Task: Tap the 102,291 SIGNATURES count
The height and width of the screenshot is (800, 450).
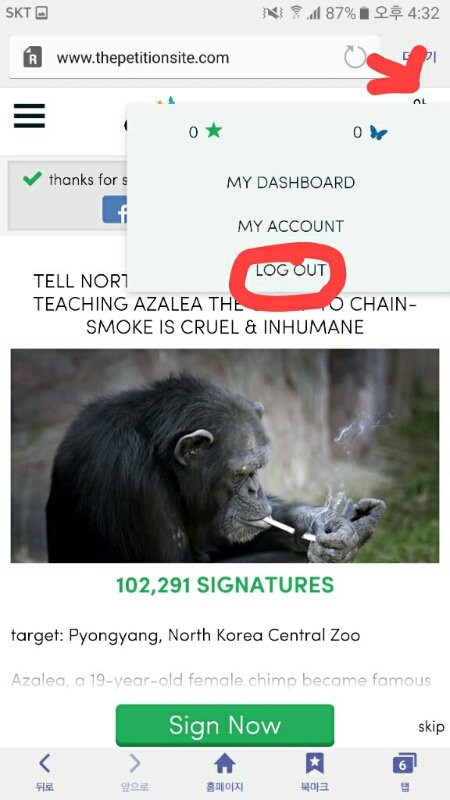Action: pyautogui.click(x=225, y=585)
